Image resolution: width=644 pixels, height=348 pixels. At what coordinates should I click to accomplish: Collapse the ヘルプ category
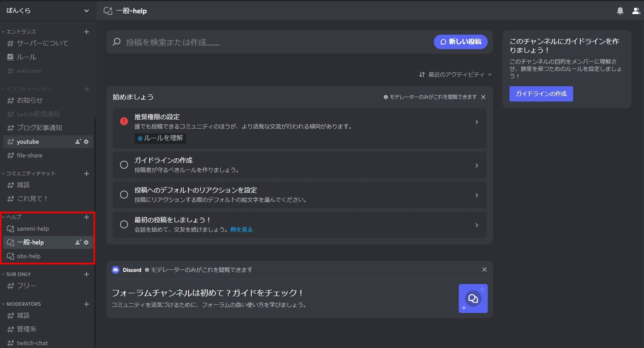pyautogui.click(x=11, y=217)
